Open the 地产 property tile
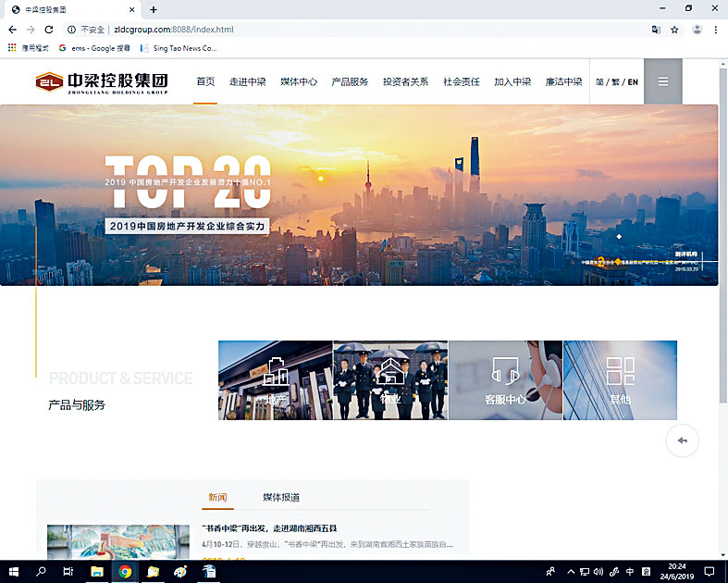Image resolution: width=728 pixels, height=583 pixels. pos(276,380)
